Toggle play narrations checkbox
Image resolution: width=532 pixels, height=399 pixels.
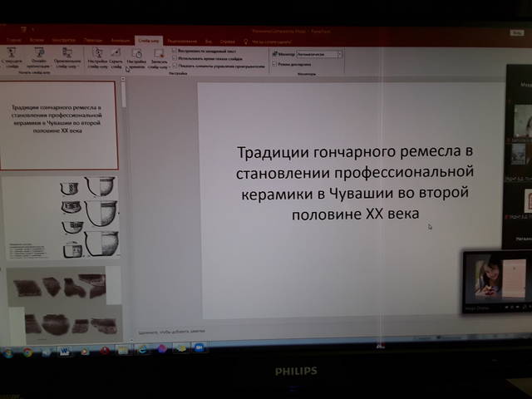point(175,50)
